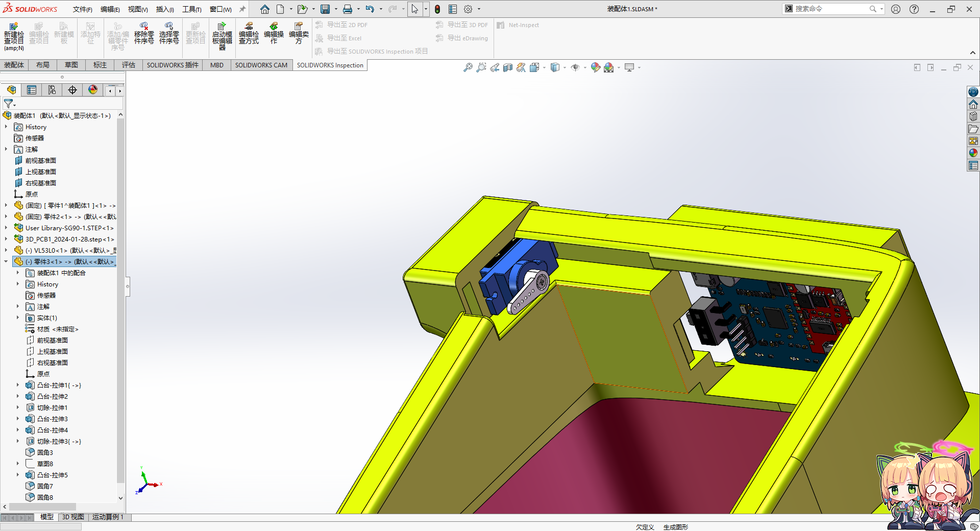The image size is (980, 531).
Task: Launch the template editor (启动模板编辑器)
Action: (x=222, y=36)
